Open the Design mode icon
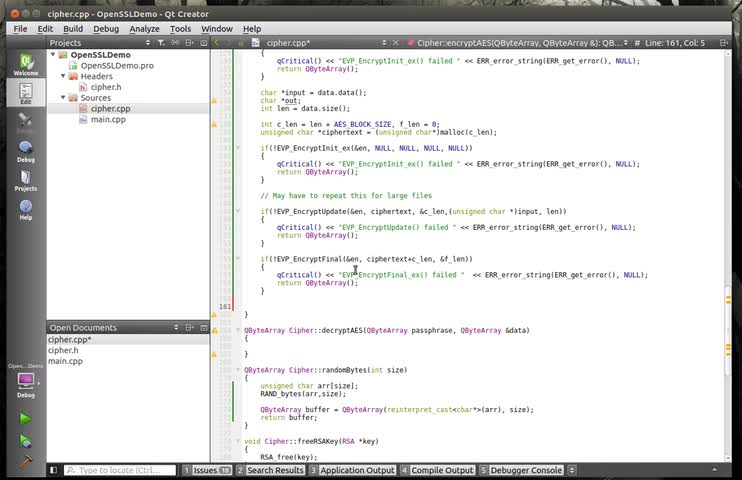Image resolution: width=742 pixels, height=480 pixels. point(26,122)
